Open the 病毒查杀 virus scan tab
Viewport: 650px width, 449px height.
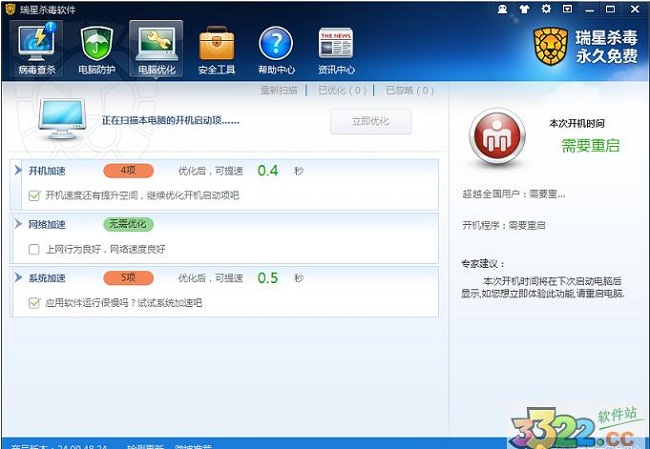36,49
